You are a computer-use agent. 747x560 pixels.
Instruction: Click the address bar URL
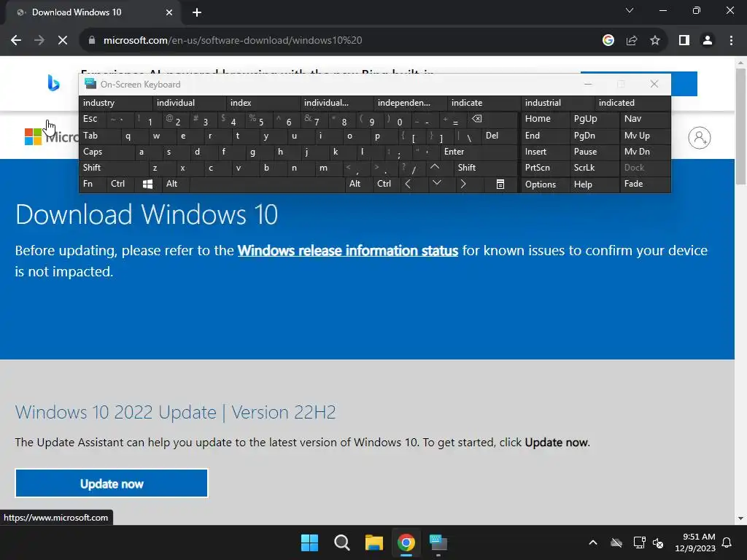coord(233,41)
